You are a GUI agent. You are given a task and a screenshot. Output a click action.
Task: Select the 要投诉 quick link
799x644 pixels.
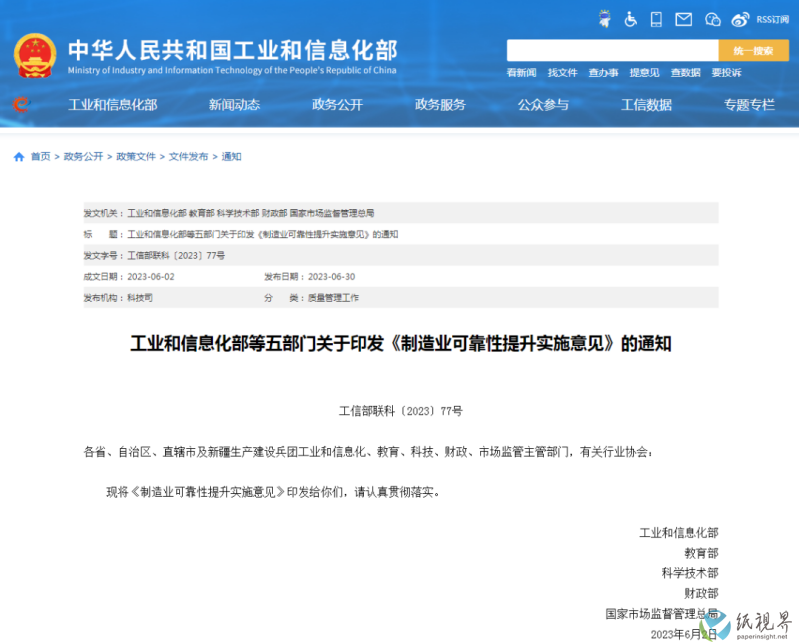tap(726, 72)
